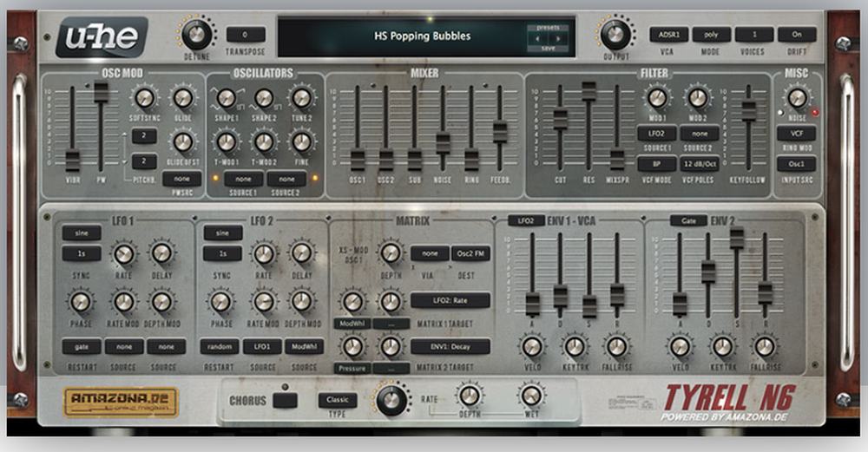Click the Tune 2 knob
This screenshot has height=452, width=868.
point(302,98)
